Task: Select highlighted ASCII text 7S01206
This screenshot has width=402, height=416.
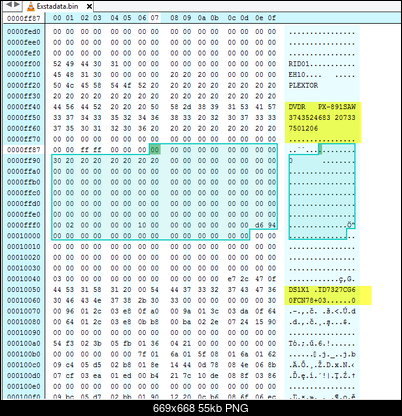Action: tap(303, 128)
